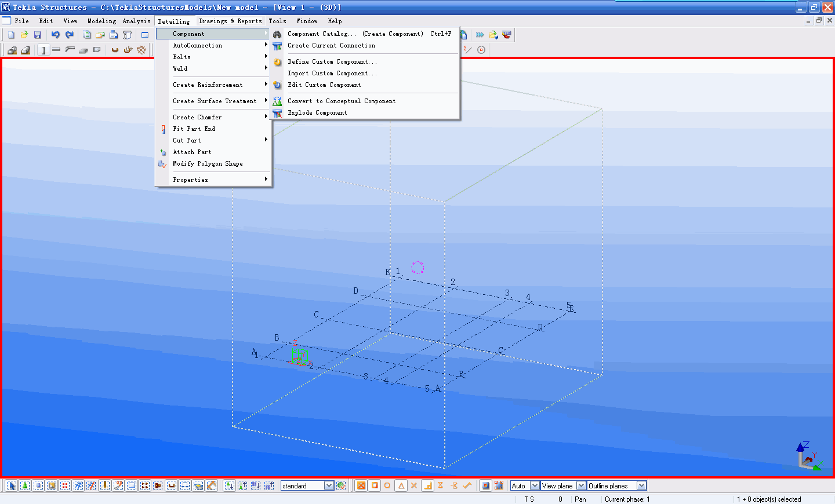Toggle the Select connections switch
This screenshot has width=835, height=504.
click(x=24, y=485)
